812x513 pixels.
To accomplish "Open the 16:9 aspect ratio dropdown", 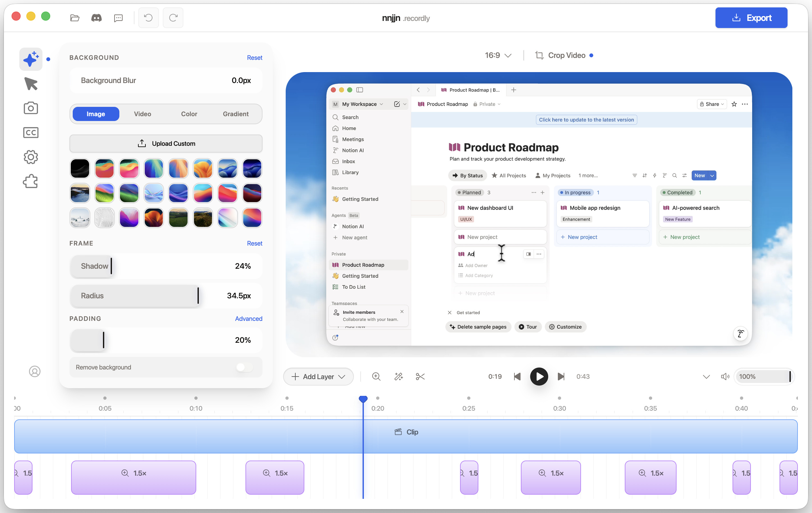I will click(x=498, y=55).
